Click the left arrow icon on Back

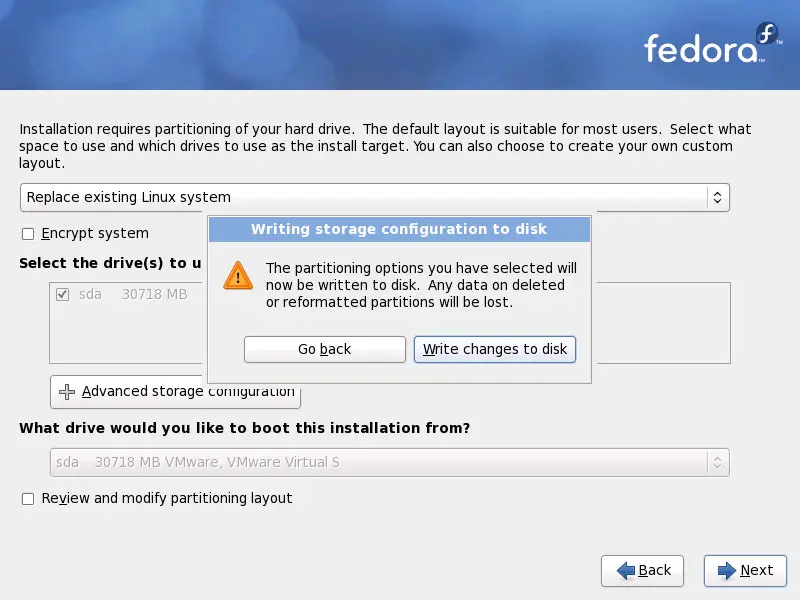click(626, 570)
